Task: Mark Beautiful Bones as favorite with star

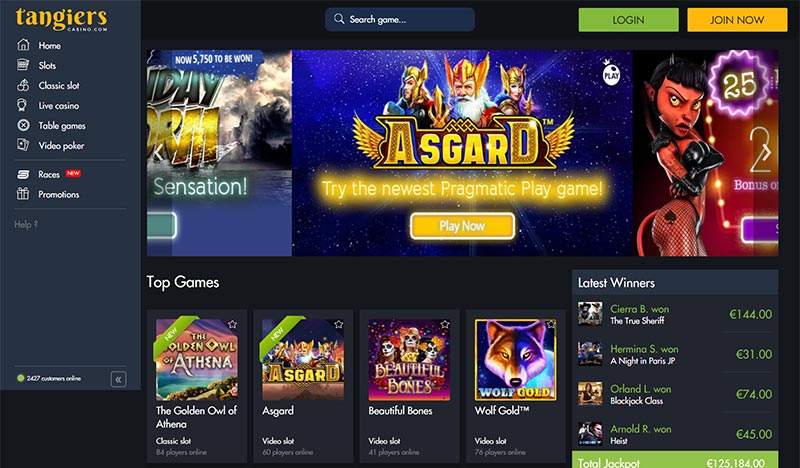Action: [x=445, y=324]
